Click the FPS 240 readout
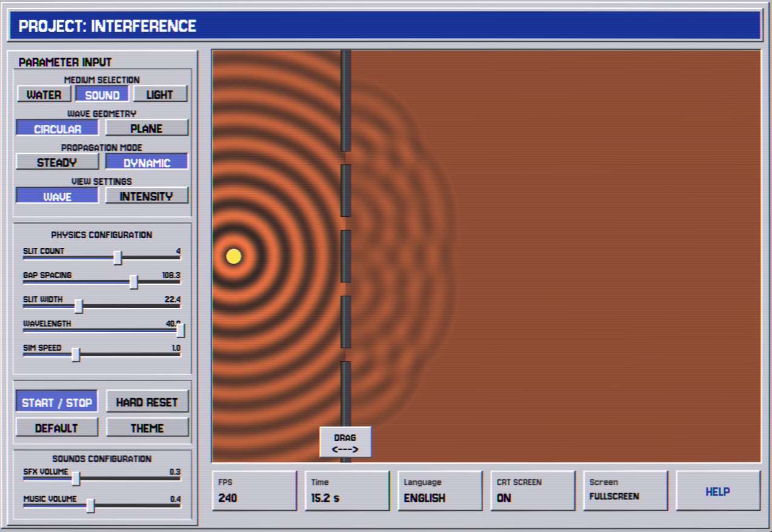This screenshot has width=772, height=532. [x=255, y=491]
